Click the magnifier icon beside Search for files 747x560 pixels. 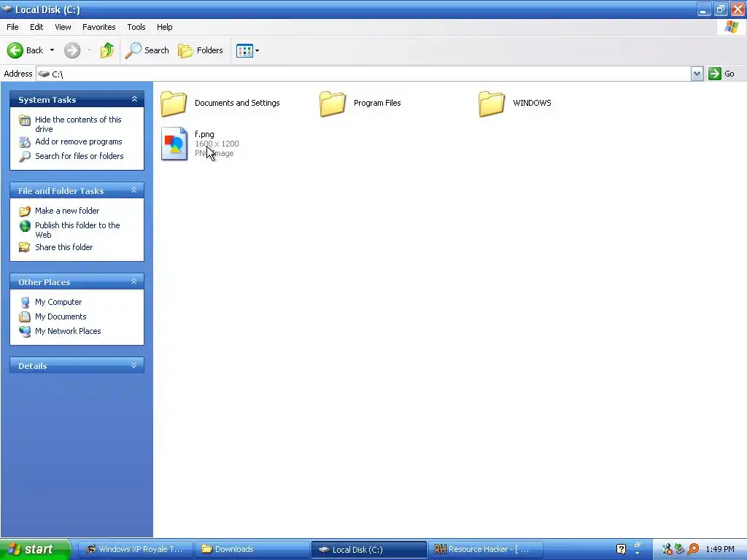pos(25,156)
